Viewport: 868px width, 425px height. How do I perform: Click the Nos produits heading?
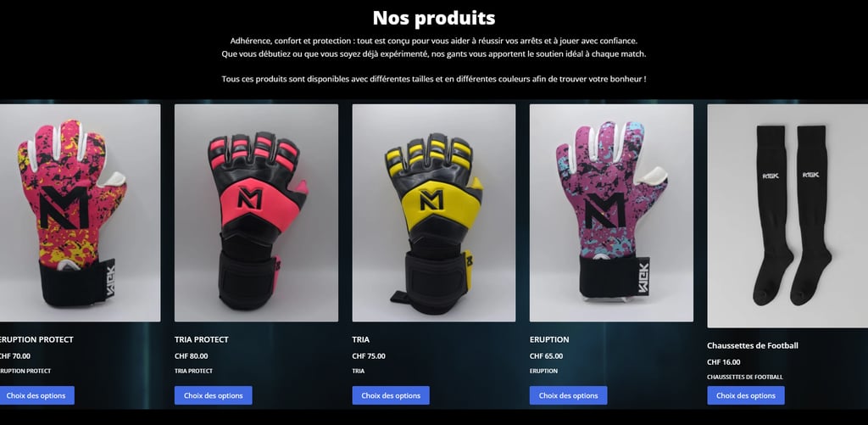click(434, 18)
